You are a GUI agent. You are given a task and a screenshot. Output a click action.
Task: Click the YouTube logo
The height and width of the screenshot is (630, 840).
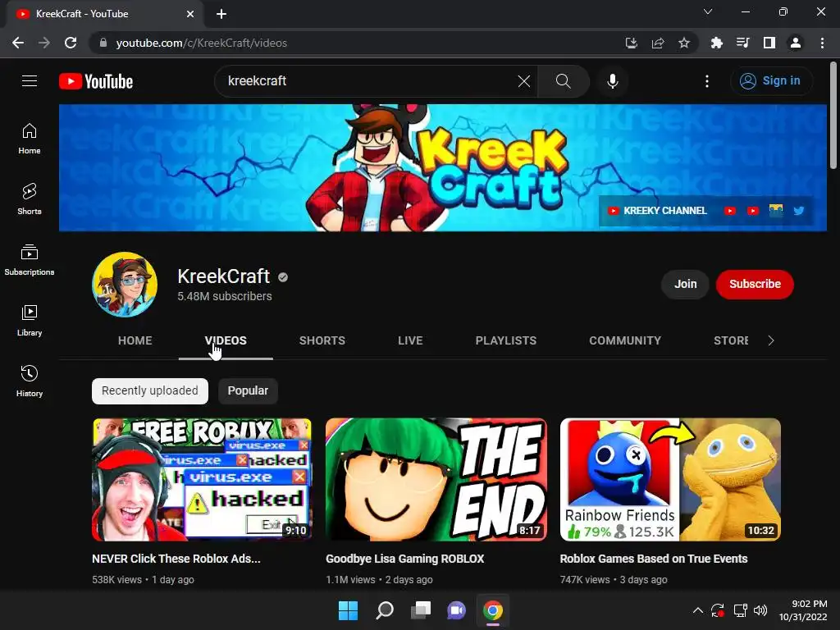click(96, 81)
